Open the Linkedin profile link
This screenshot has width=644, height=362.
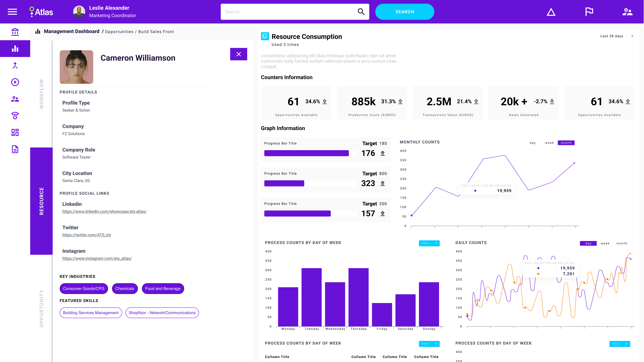[x=104, y=211]
